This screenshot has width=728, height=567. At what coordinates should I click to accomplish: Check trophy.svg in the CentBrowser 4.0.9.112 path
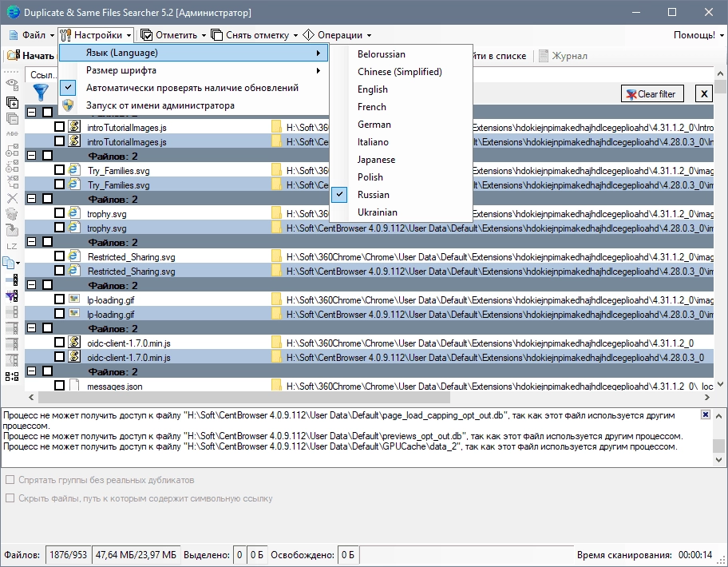pos(59,227)
